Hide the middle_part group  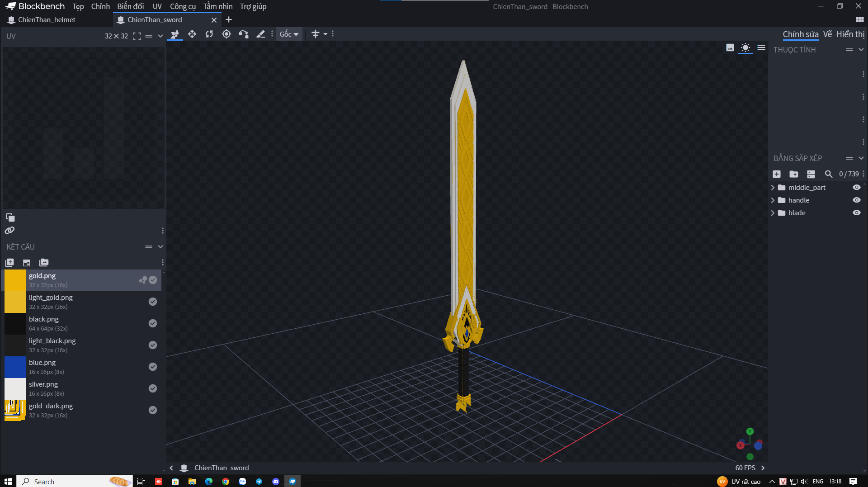856,188
